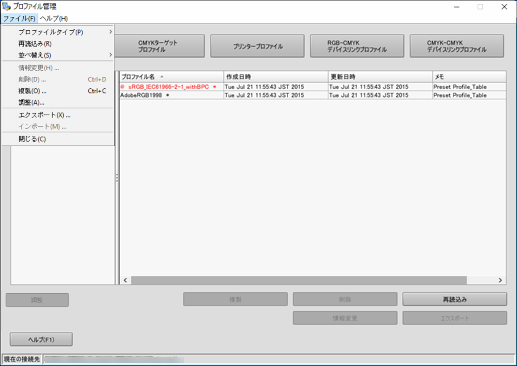The width and height of the screenshot is (517, 366).
Task: Choose 複製(O)... Ctrl+C menu entry
Action: tap(58, 91)
